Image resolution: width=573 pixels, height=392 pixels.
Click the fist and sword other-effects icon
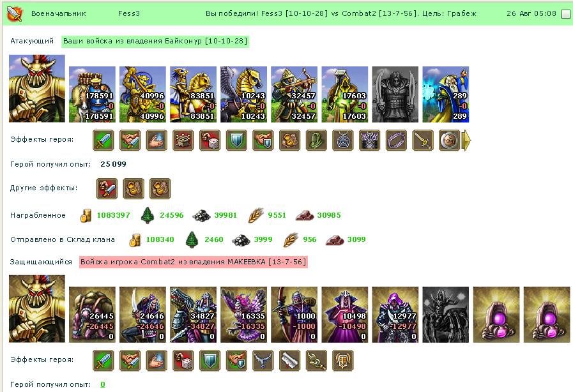coord(107,188)
